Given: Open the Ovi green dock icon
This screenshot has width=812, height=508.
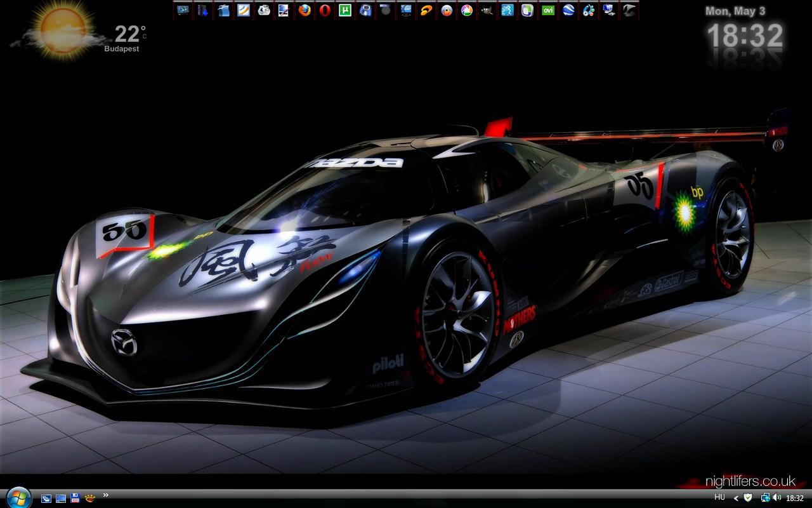Looking at the screenshot, I should click(548, 10).
